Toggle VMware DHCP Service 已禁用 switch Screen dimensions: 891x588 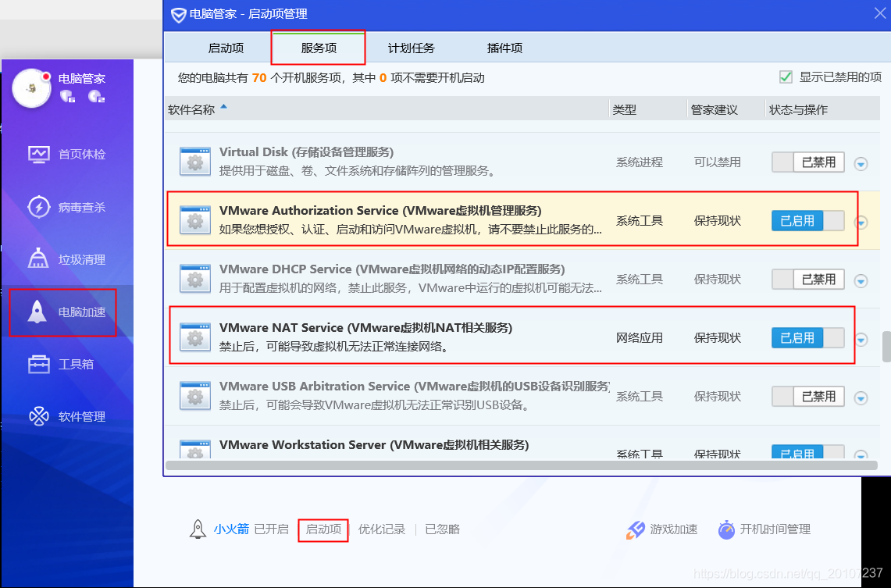(x=807, y=279)
